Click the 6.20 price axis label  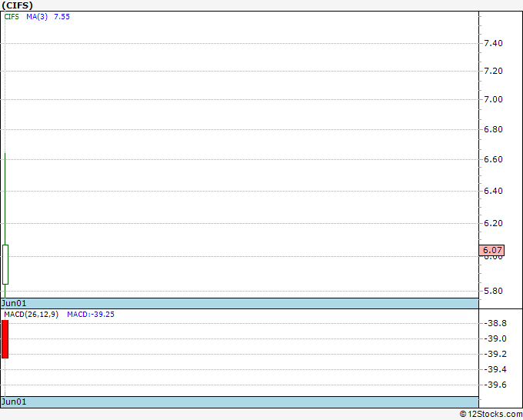coord(493,223)
